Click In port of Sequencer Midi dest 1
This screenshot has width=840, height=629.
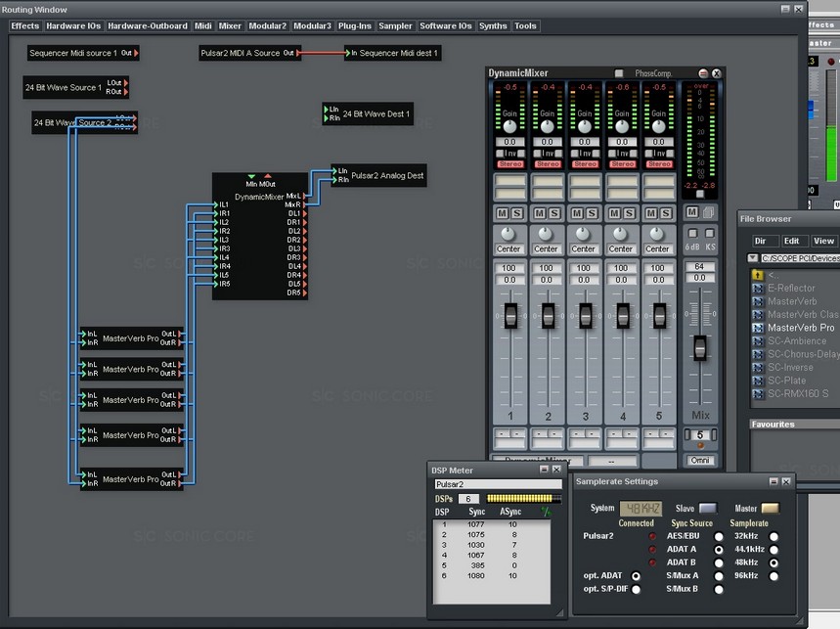pos(347,53)
